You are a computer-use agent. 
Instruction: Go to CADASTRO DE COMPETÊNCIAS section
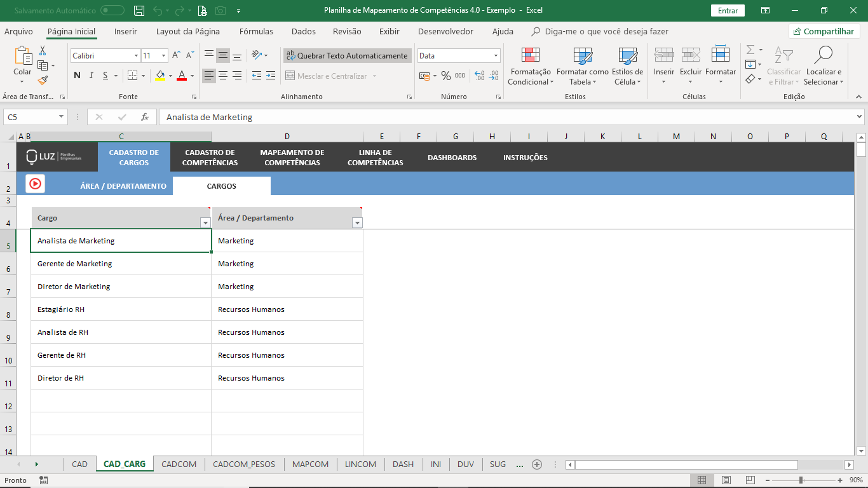click(x=210, y=158)
